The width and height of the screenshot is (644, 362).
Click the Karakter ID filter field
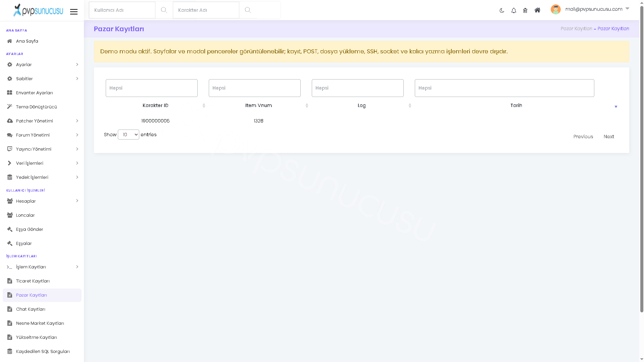pyautogui.click(x=152, y=88)
